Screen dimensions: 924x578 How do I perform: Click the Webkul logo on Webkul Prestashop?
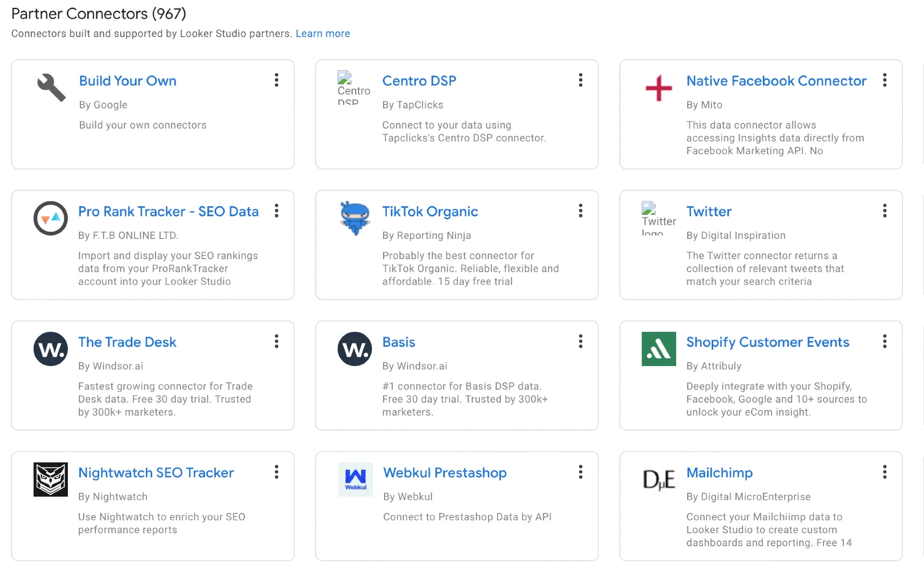click(355, 479)
